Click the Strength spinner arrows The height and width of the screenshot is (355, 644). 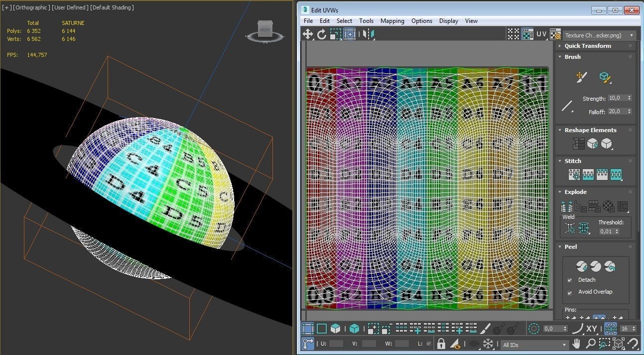point(630,98)
